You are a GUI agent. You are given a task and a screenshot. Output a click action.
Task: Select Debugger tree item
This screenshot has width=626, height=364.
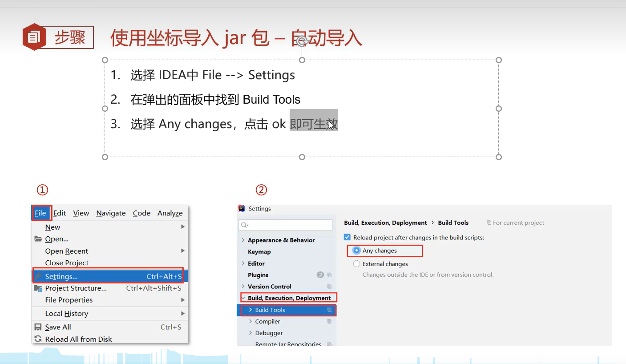[269, 333]
